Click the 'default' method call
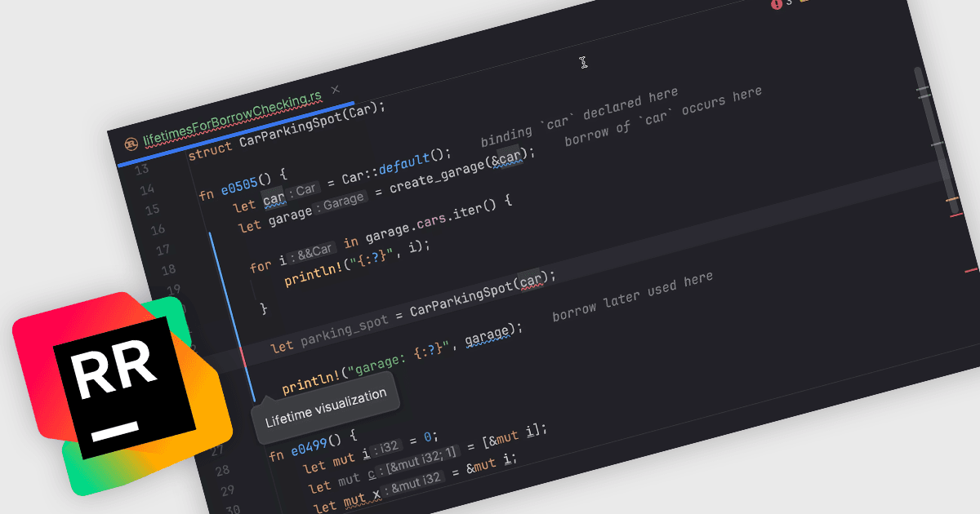The width and height of the screenshot is (980, 514). click(405, 162)
